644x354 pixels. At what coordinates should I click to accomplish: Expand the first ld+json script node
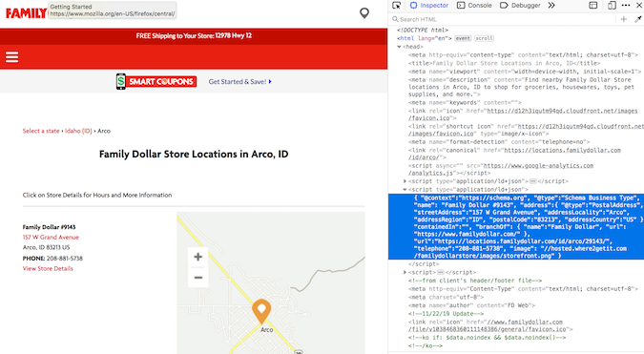405,181
